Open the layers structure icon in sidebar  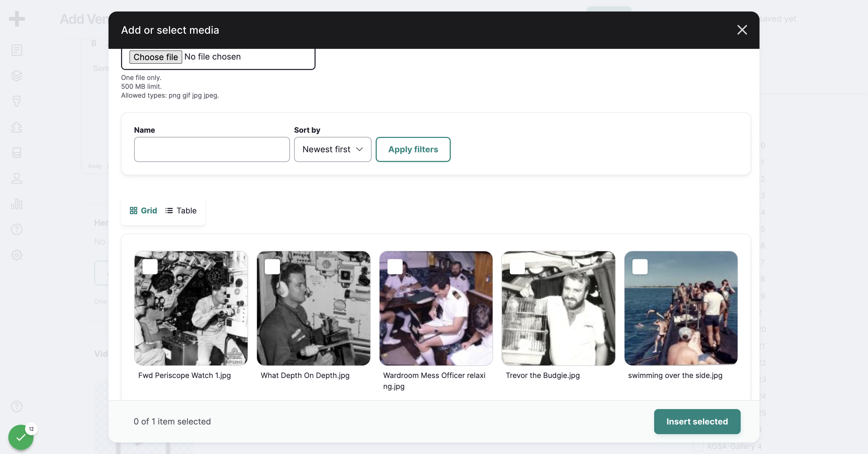[17, 76]
